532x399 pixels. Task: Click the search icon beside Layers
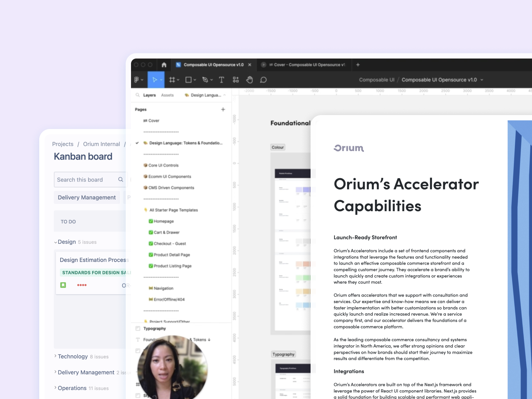pos(137,95)
